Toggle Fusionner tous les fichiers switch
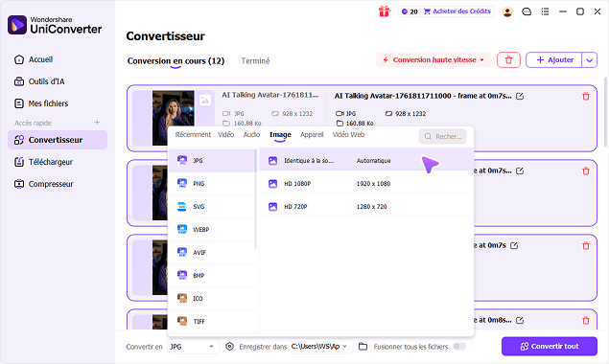This screenshot has width=609, height=364. (x=459, y=346)
